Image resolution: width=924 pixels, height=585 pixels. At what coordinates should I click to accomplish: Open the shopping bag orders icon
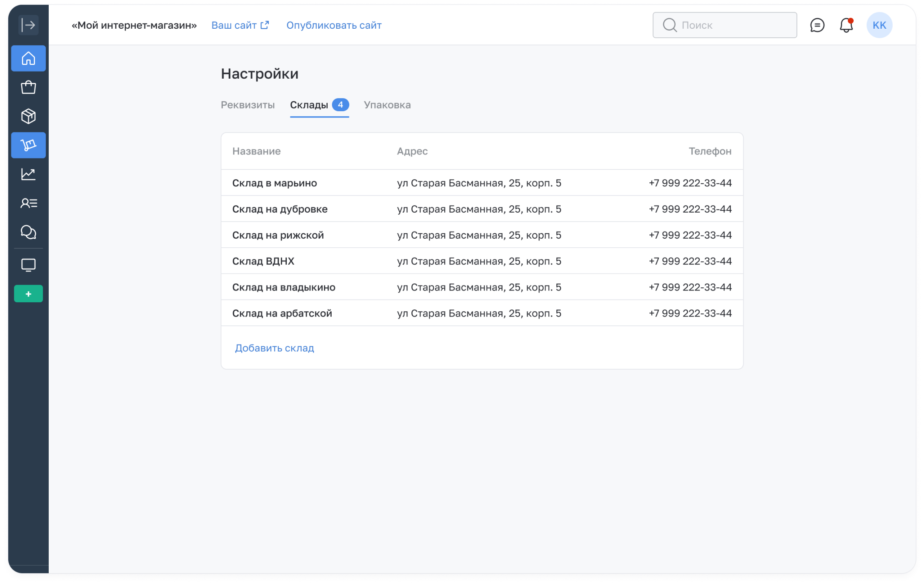click(x=28, y=87)
